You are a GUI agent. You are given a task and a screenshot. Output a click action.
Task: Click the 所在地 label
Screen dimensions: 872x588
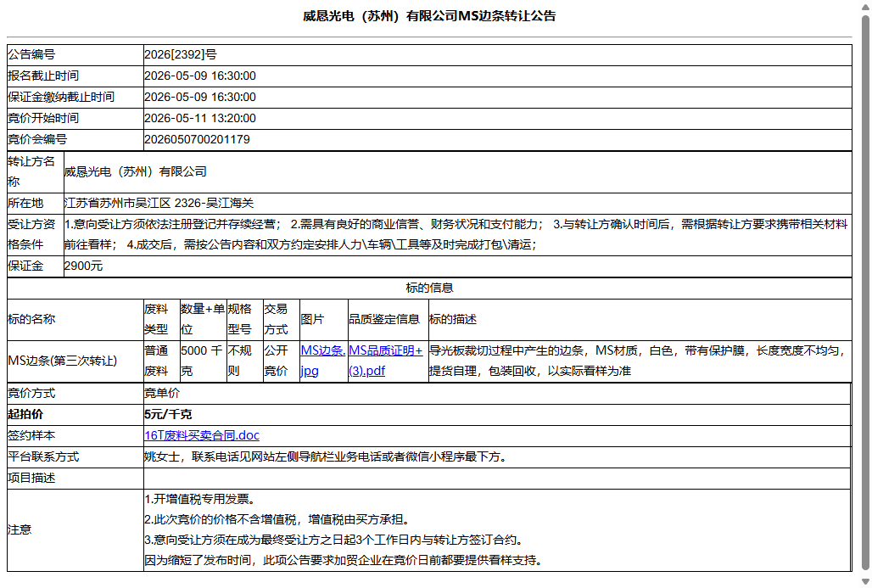[25, 203]
